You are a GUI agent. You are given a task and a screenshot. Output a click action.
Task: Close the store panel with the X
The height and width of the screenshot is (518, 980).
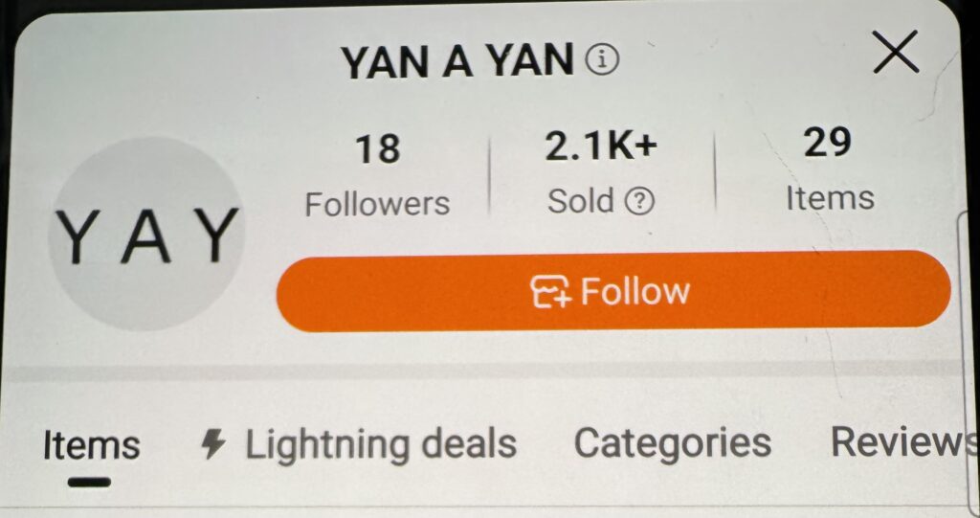coord(896,52)
